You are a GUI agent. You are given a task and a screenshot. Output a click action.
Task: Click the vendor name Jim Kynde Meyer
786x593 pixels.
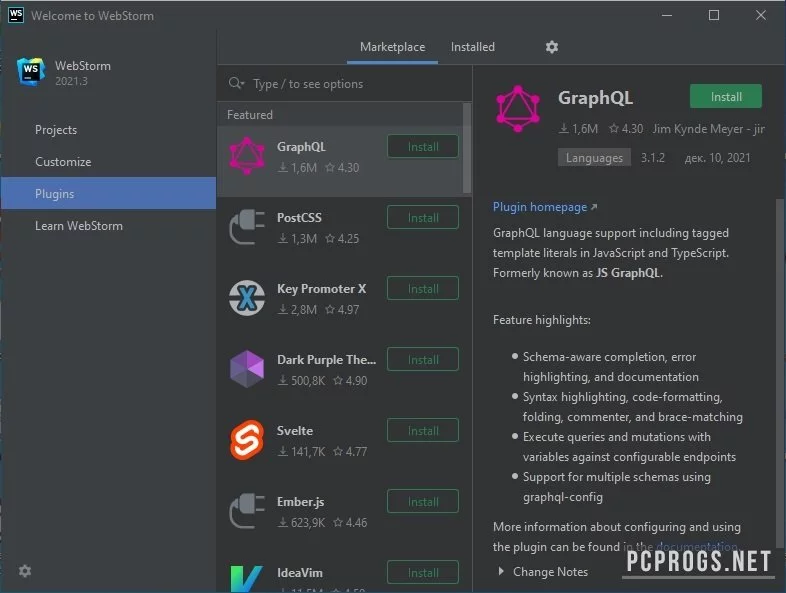708,129
